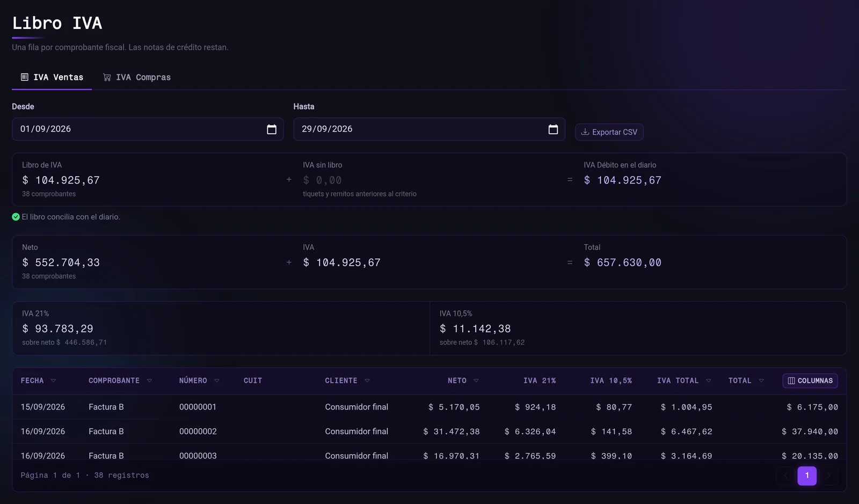
Task: Go to the previous page arrow
Action: pos(785,476)
